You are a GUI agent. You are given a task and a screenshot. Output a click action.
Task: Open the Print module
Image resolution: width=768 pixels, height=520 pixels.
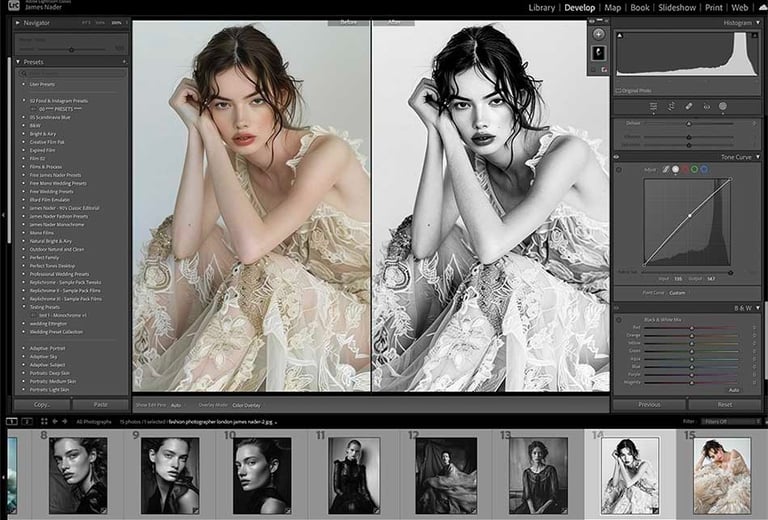click(x=714, y=7)
